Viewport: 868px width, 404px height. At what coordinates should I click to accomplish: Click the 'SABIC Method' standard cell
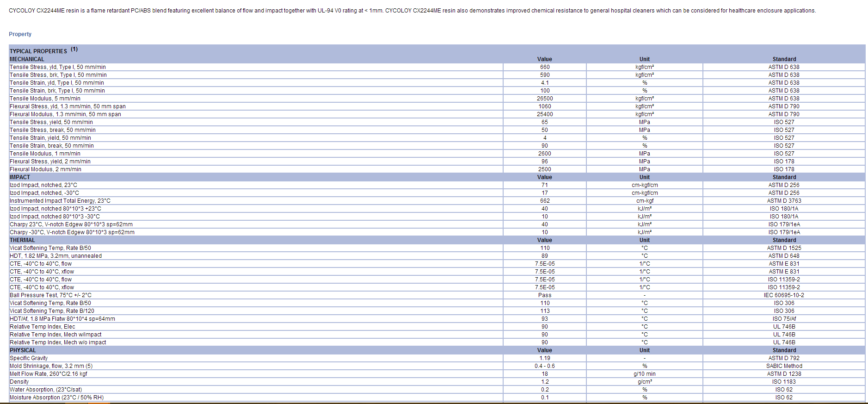click(x=784, y=366)
